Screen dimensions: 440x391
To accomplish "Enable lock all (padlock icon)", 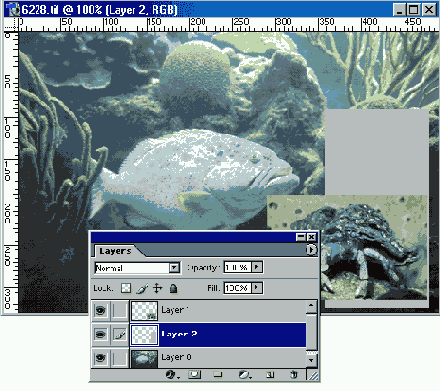I will (x=173, y=288).
